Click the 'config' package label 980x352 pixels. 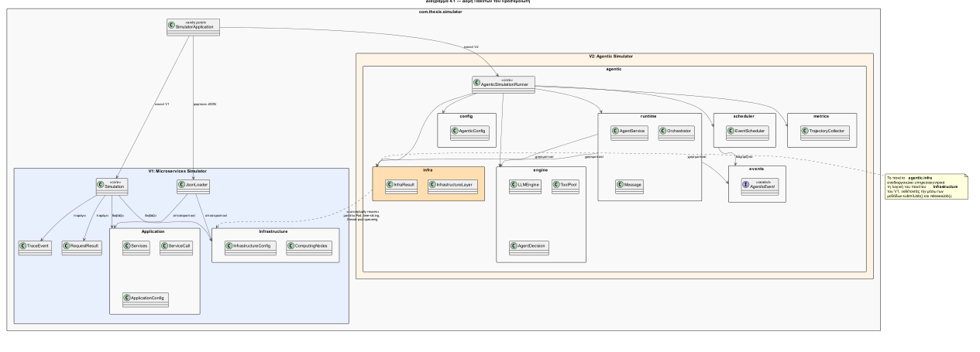(x=466, y=115)
